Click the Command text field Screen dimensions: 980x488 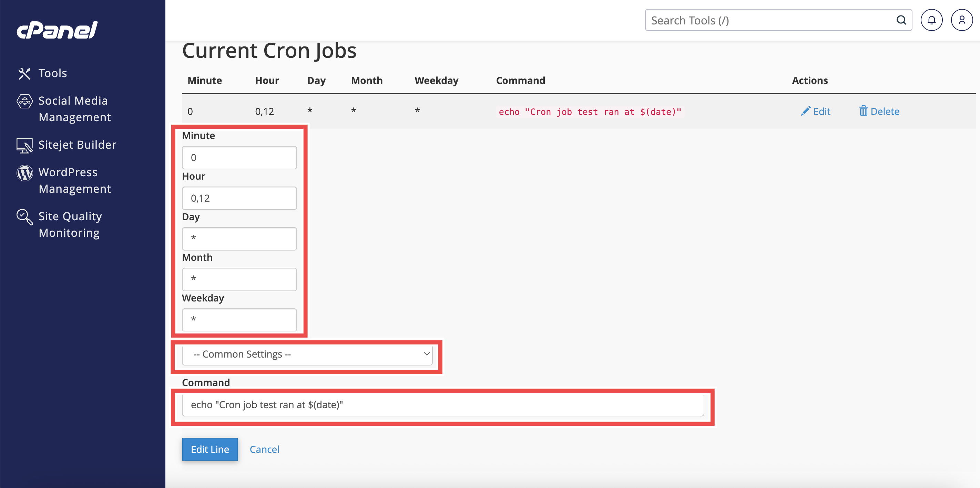pyautogui.click(x=442, y=405)
